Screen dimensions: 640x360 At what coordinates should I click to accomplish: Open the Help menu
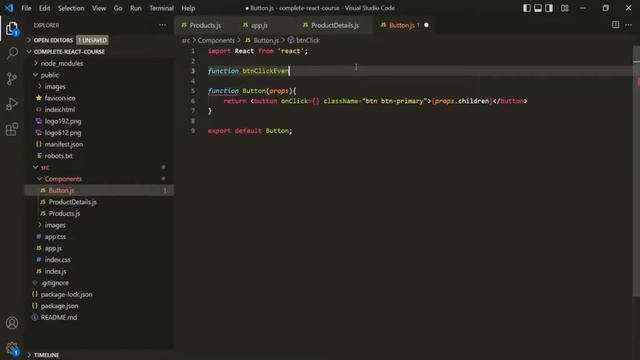(188, 8)
